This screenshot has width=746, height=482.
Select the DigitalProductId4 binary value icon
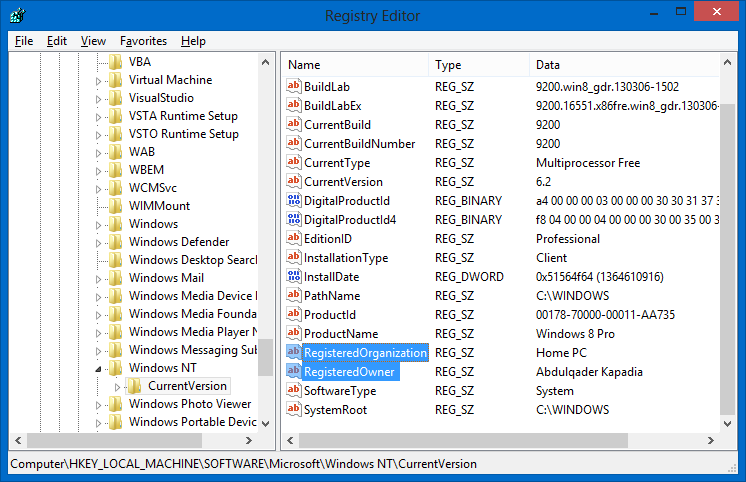[294, 219]
